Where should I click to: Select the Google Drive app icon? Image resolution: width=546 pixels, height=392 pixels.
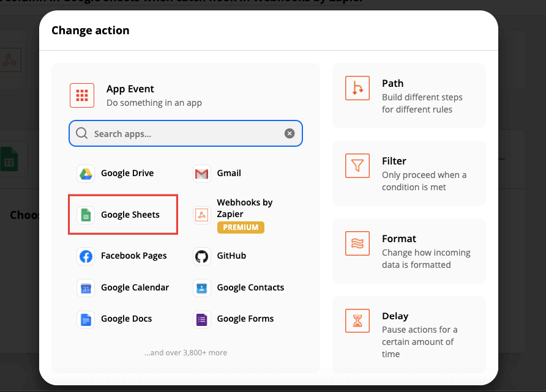click(86, 174)
